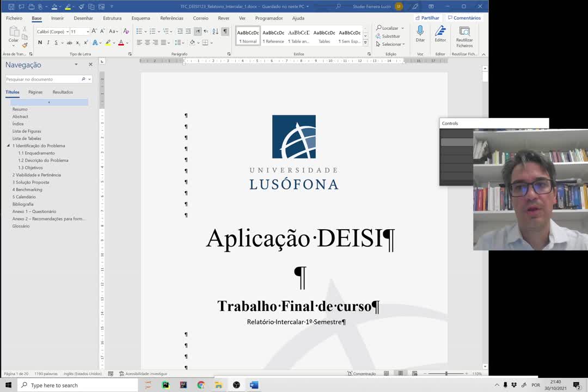Screen dimensions: 588x392
Task: Apply strikethrough formatting
Action: coord(69,43)
